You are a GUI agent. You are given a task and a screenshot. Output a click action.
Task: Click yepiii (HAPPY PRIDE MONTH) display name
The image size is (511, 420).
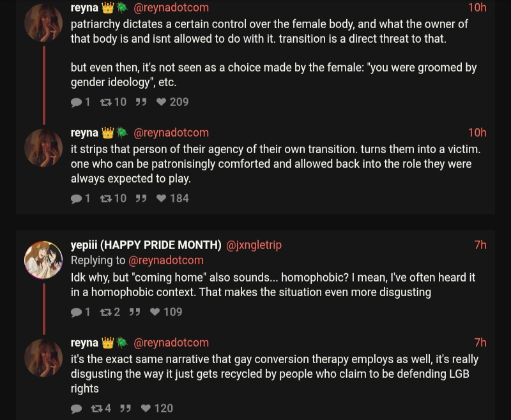coord(146,245)
